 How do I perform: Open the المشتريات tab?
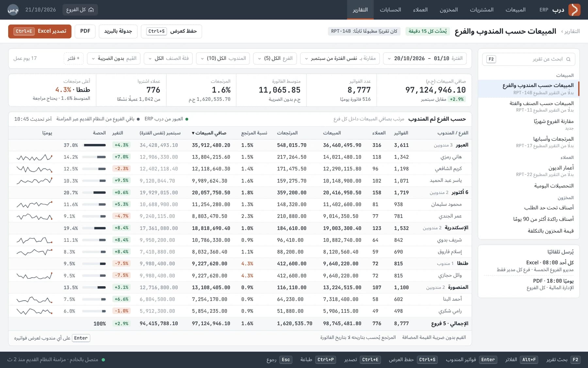click(x=482, y=10)
